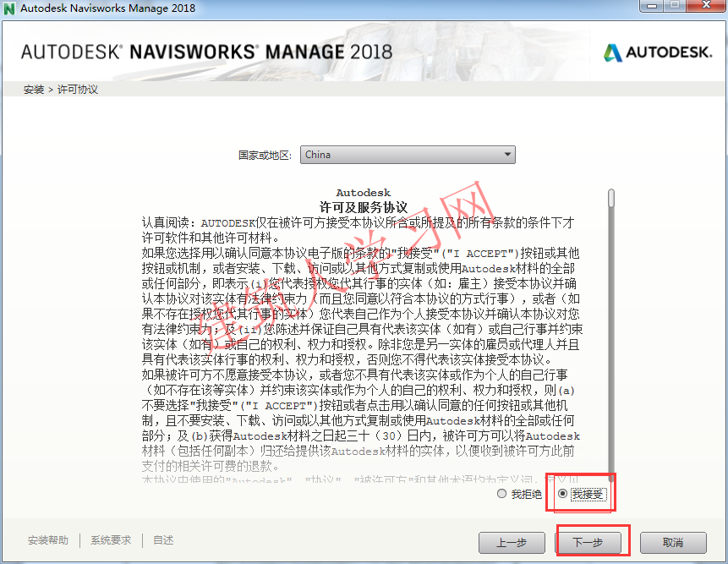Select the 我接受 (I accept) radio button

point(563,494)
